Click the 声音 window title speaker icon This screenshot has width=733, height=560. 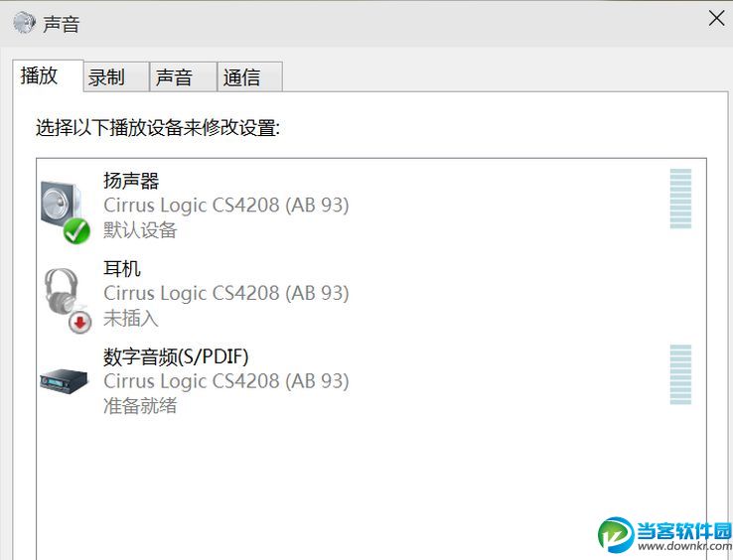pyautogui.click(x=24, y=23)
